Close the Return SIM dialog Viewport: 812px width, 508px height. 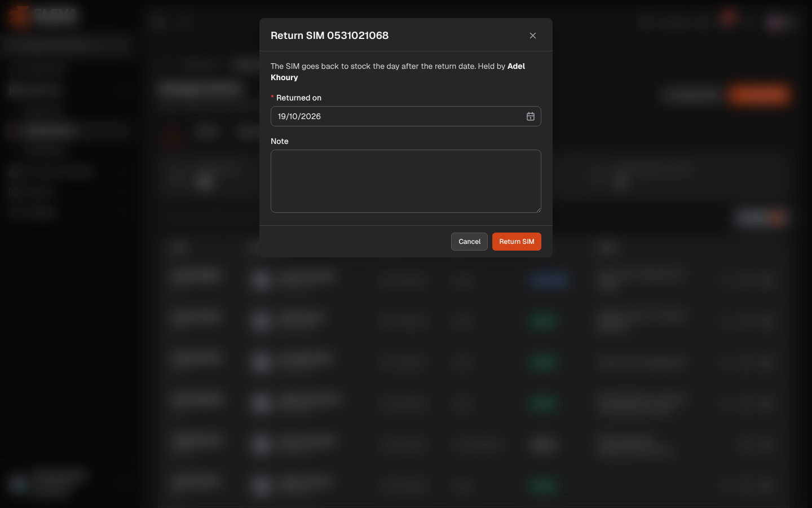coord(533,36)
